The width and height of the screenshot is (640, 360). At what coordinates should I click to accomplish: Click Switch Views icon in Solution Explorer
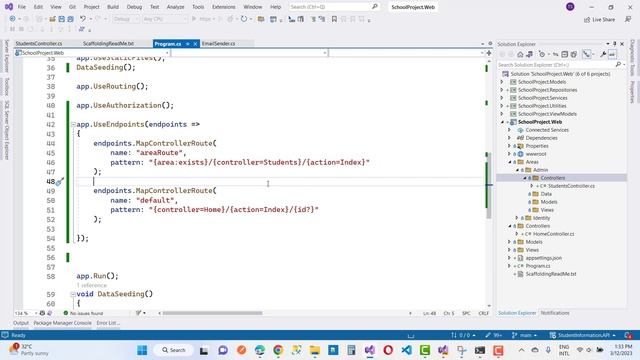click(x=529, y=54)
